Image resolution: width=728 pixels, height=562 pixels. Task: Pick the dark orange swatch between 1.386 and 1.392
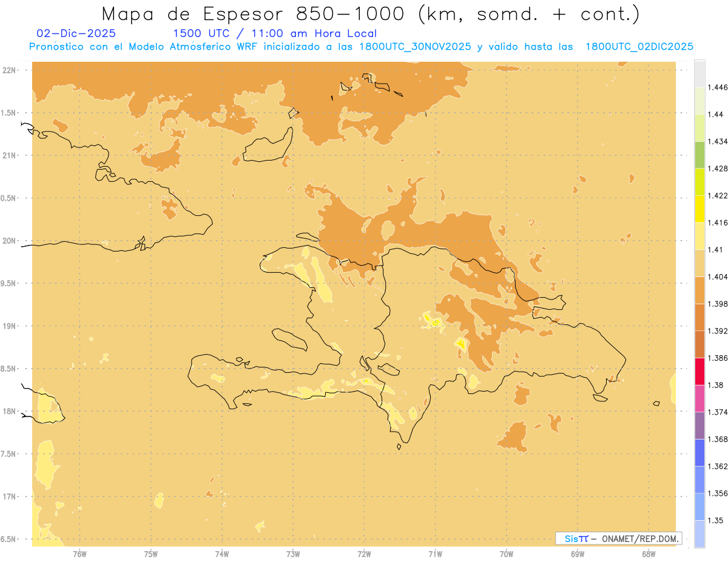click(x=699, y=344)
